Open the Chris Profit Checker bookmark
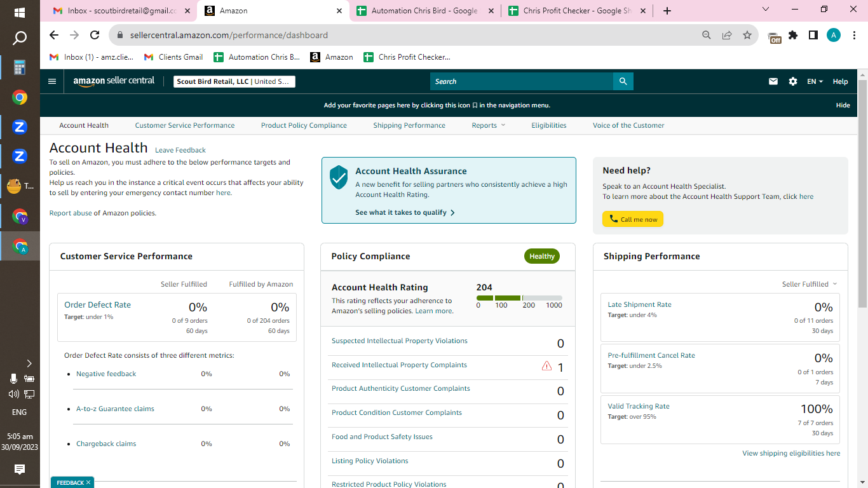This screenshot has width=868, height=488. point(407,57)
